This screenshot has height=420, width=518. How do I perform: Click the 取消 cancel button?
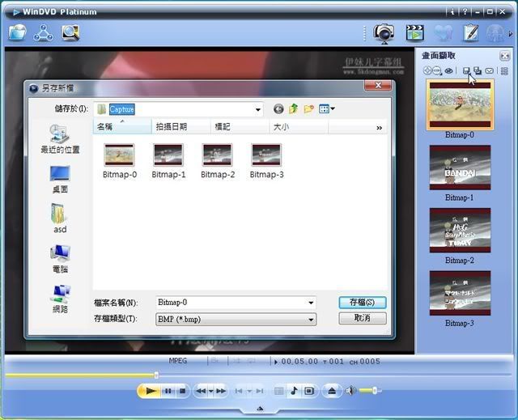363,318
